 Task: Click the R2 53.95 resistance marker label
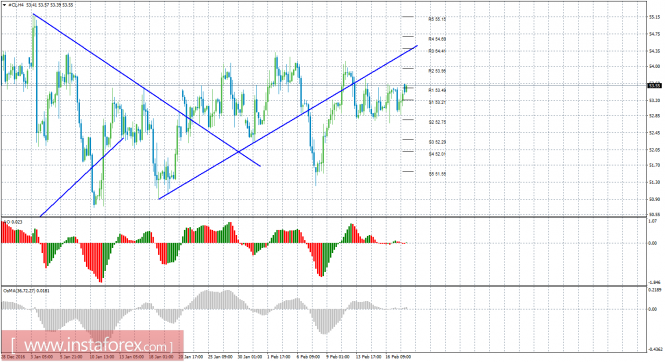point(437,71)
